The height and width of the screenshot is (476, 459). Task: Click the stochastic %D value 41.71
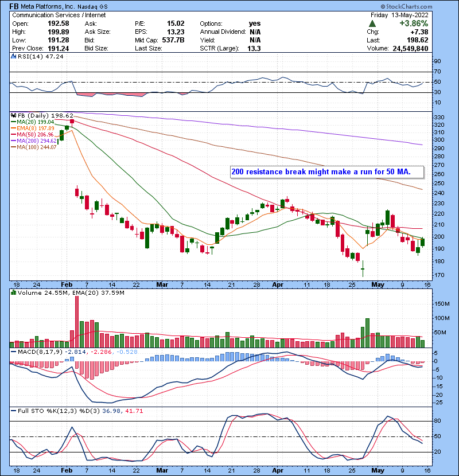coord(134,411)
